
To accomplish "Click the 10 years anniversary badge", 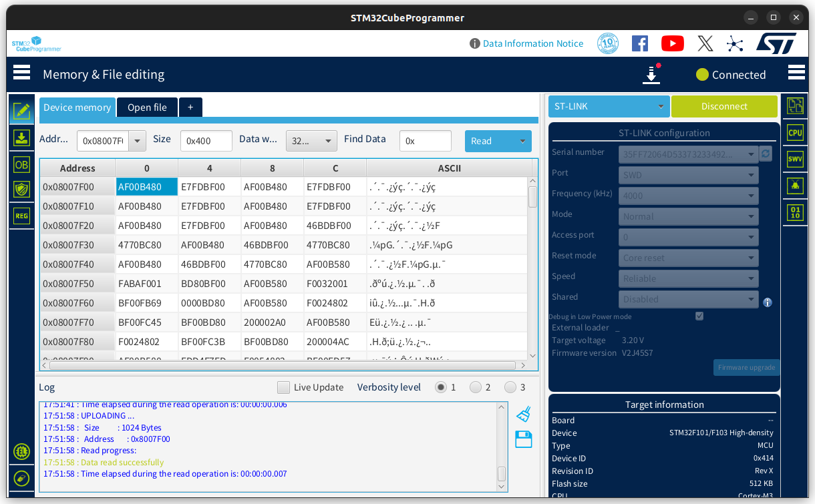I will (608, 43).
